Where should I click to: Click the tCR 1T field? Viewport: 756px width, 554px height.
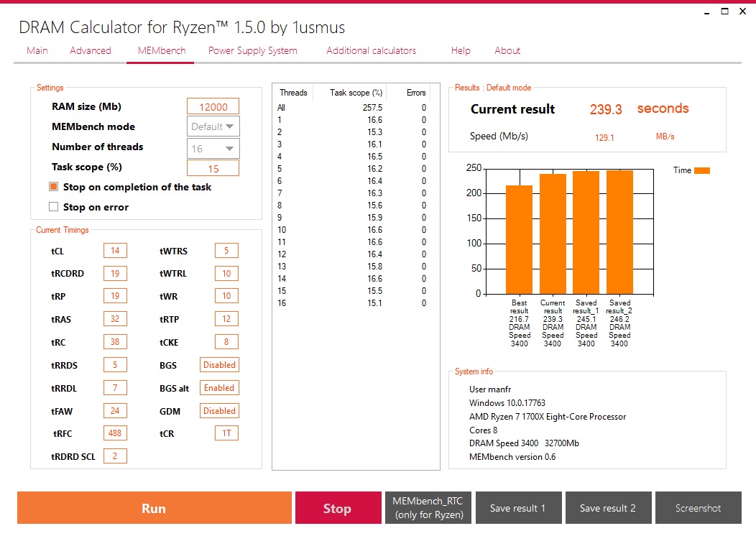tap(226, 433)
